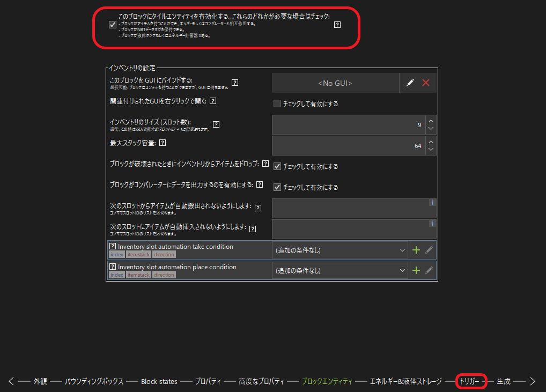Click index tag under place condition
This screenshot has width=546, height=392.
click(117, 275)
